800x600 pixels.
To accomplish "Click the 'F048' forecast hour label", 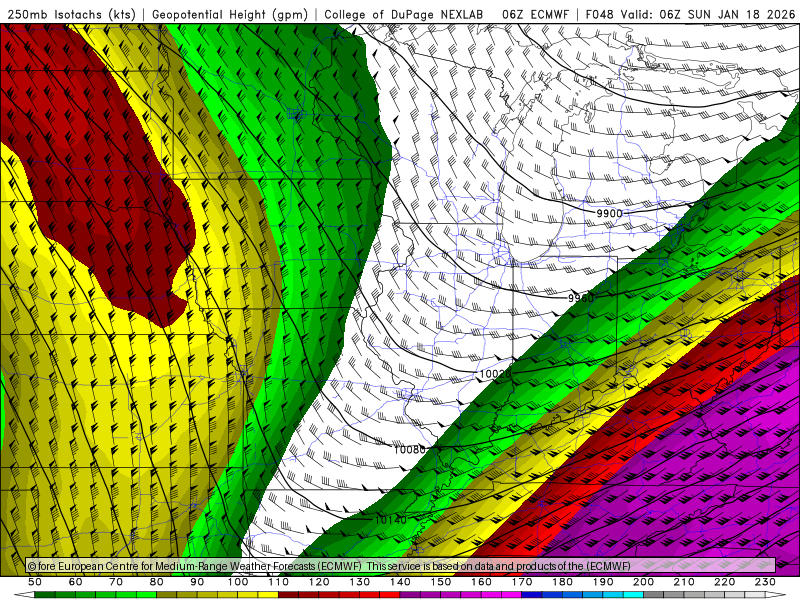I will [x=599, y=15].
